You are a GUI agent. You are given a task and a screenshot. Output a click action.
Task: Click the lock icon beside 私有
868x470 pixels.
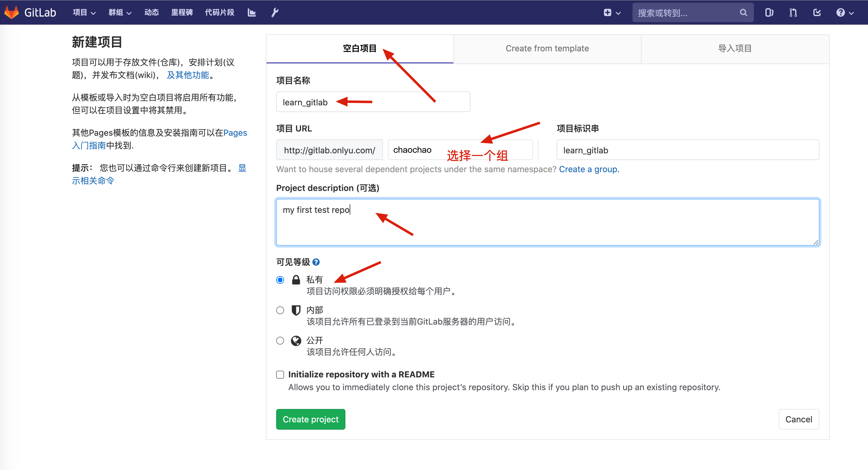296,280
